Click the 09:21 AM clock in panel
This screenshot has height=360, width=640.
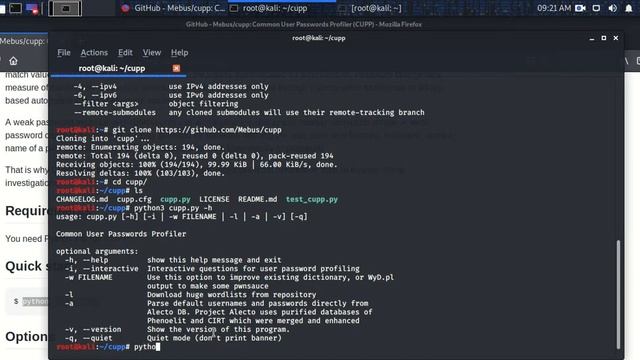(553, 8)
